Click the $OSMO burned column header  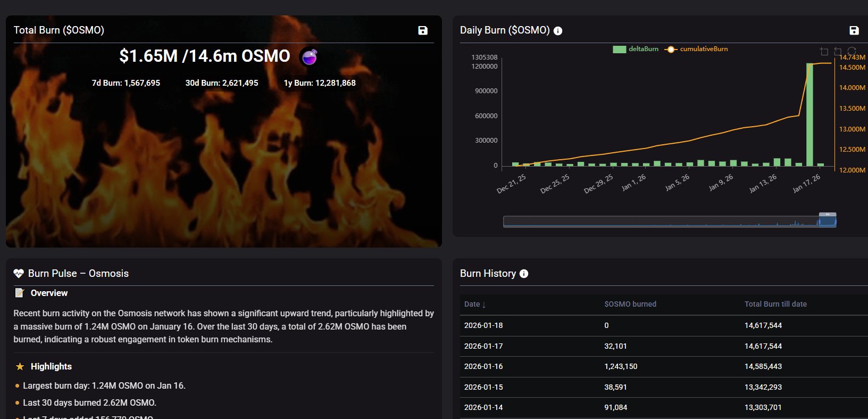[x=630, y=304]
